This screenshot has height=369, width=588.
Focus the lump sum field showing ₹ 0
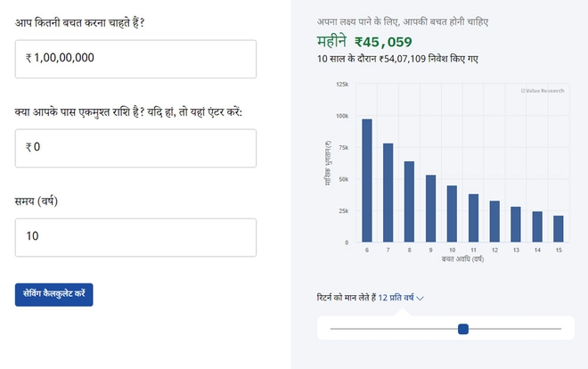click(135, 148)
